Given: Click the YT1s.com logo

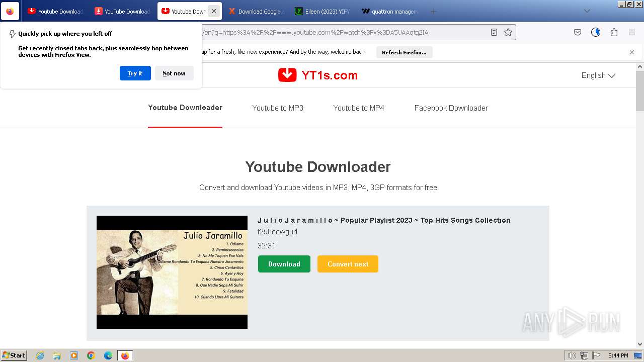Looking at the screenshot, I should (318, 75).
